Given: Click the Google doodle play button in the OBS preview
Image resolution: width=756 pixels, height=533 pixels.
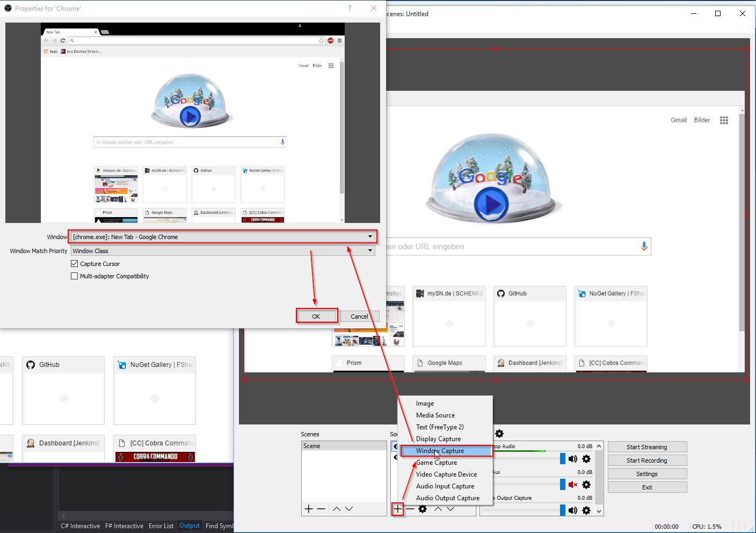Looking at the screenshot, I should click(x=491, y=204).
